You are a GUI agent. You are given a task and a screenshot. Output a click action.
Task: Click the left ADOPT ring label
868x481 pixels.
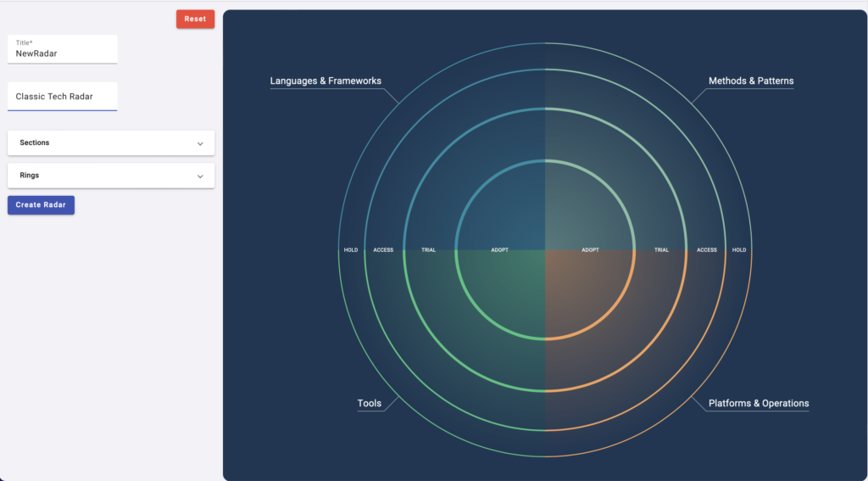coord(499,250)
